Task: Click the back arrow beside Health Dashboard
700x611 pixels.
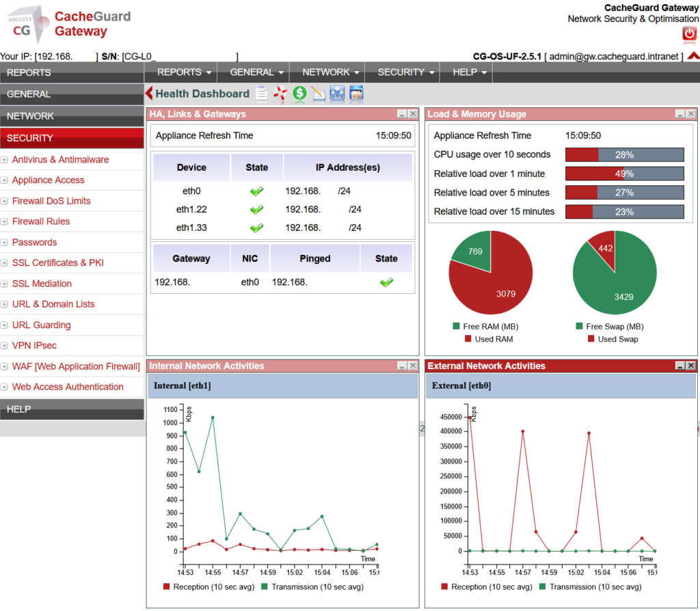Action: click(x=148, y=94)
